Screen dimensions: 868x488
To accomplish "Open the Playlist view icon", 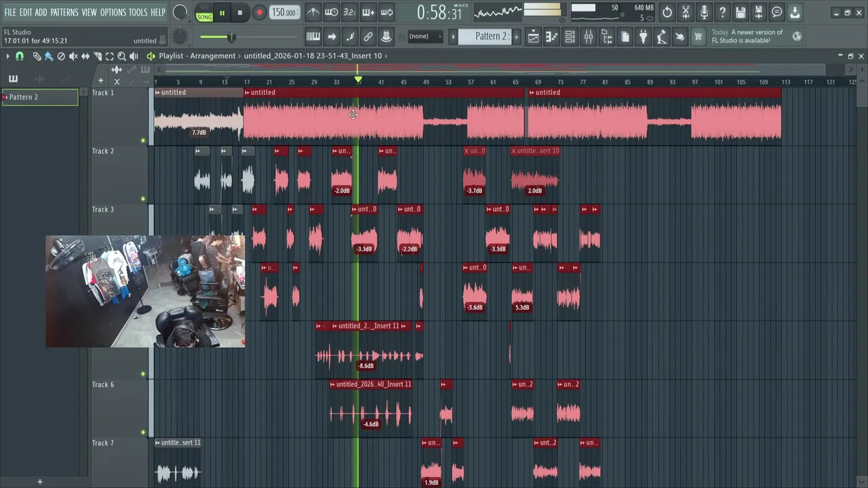I will 534,37.
